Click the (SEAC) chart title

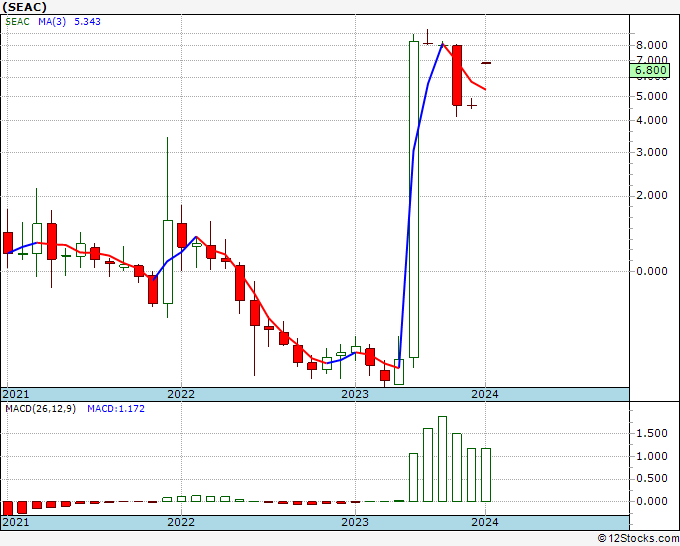(x=24, y=7)
